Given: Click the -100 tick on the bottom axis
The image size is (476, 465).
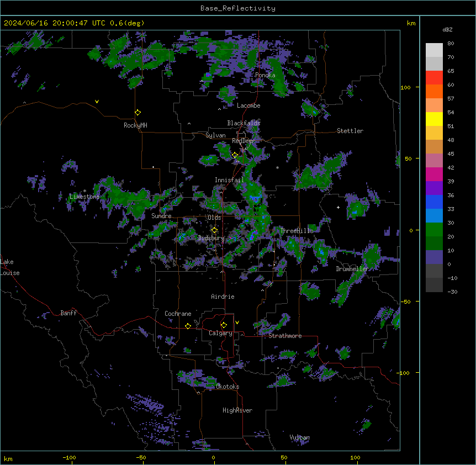Looking at the screenshot, I should tap(69, 457).
